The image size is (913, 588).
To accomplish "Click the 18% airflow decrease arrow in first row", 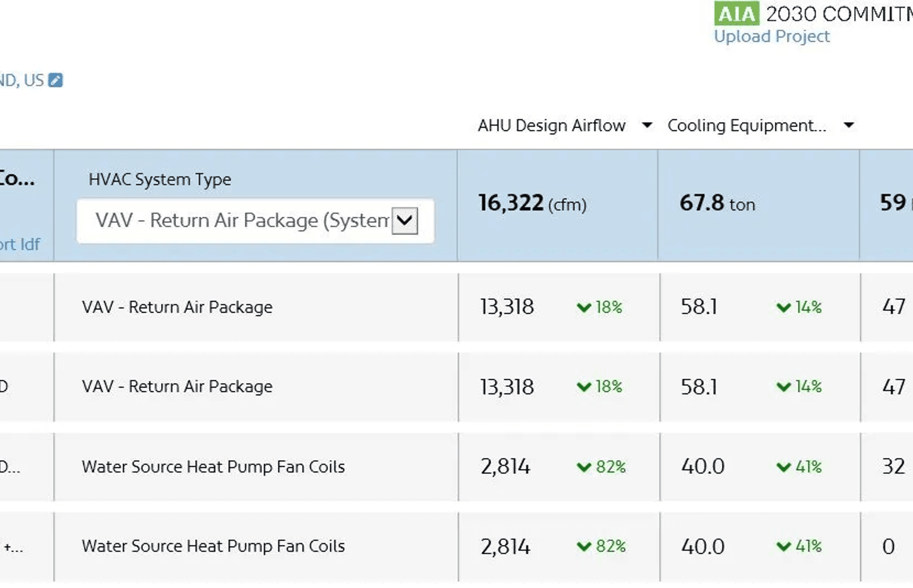I will (x=584, y=307).
